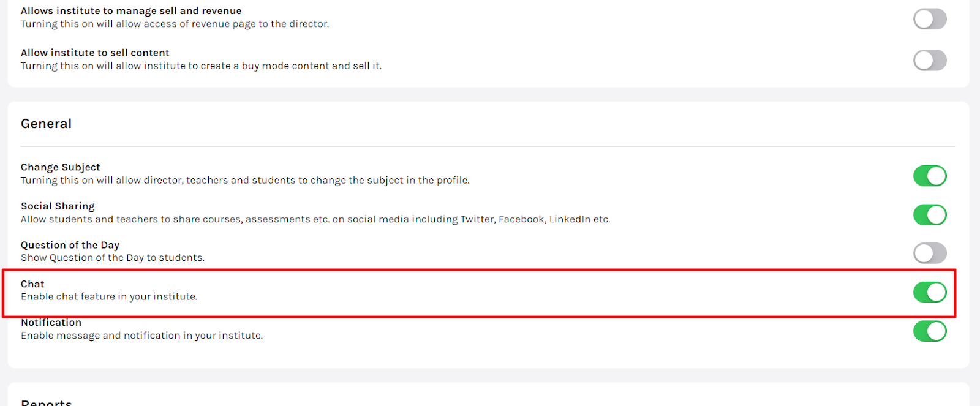
Task: Click the Question of the Day title
Action: [70, 245]
